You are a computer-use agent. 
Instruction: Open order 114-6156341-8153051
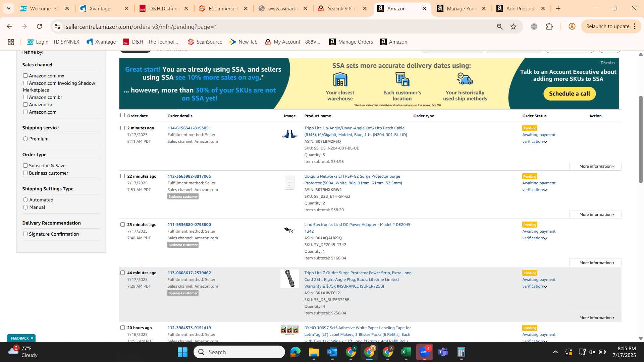point(189,128)
